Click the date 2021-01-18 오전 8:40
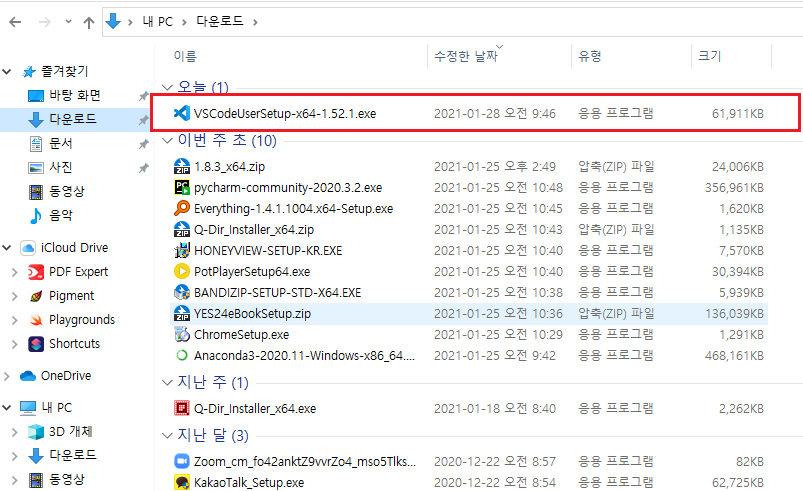Image resolution: width=803 pixels, height=491 pixels. 495,408
